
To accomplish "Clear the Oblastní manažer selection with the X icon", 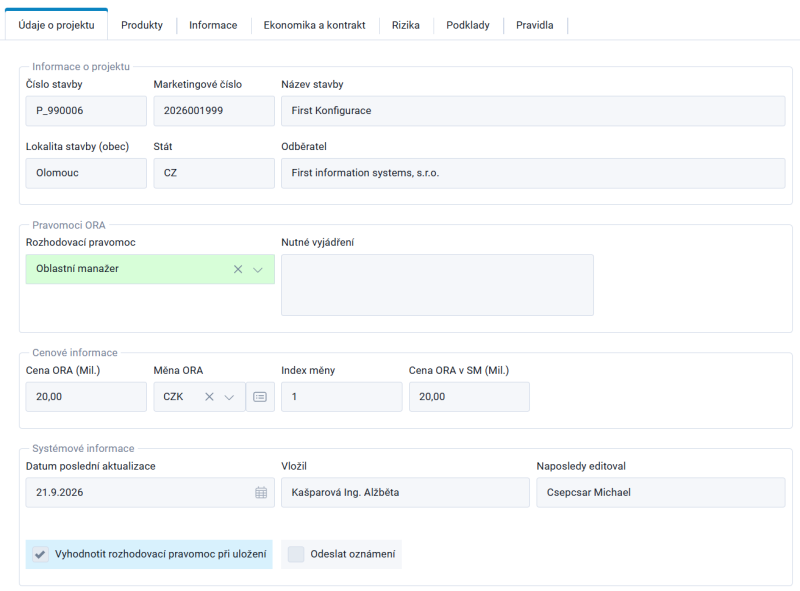I will (x=238, y=269).
